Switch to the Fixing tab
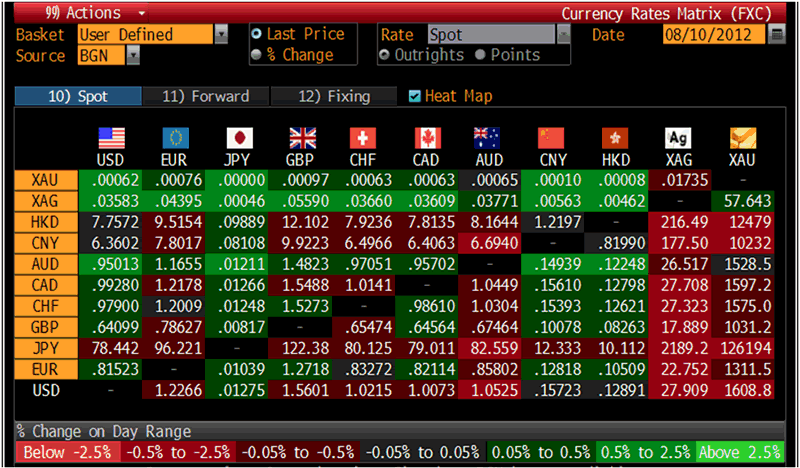 [x=334, y=97]
